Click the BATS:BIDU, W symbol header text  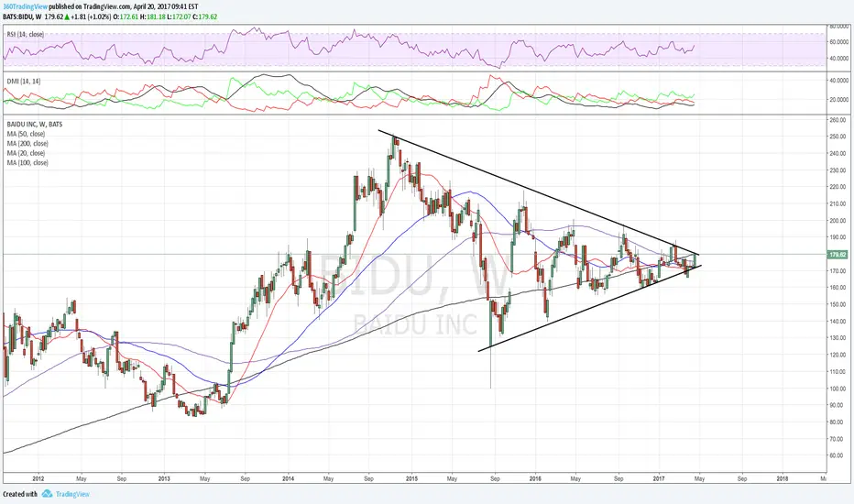point(22,16)
